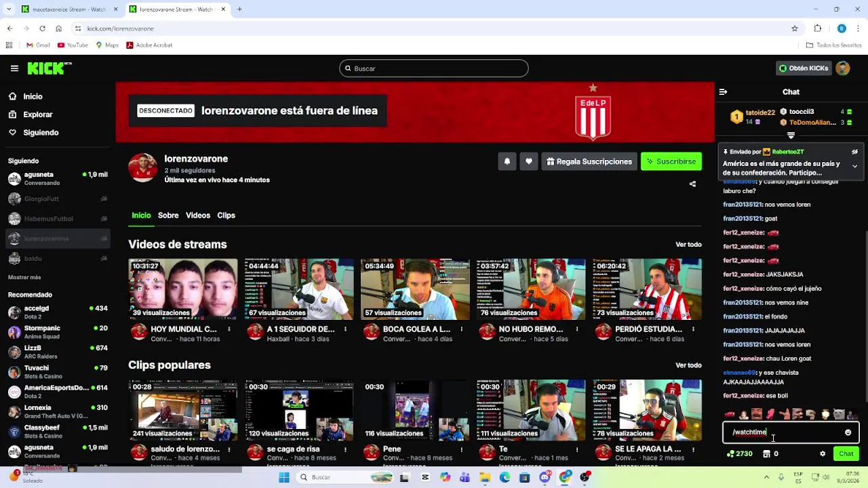This screenshot has height=488, width=868.
Task: Open a new browser tab
Action: 239,9
